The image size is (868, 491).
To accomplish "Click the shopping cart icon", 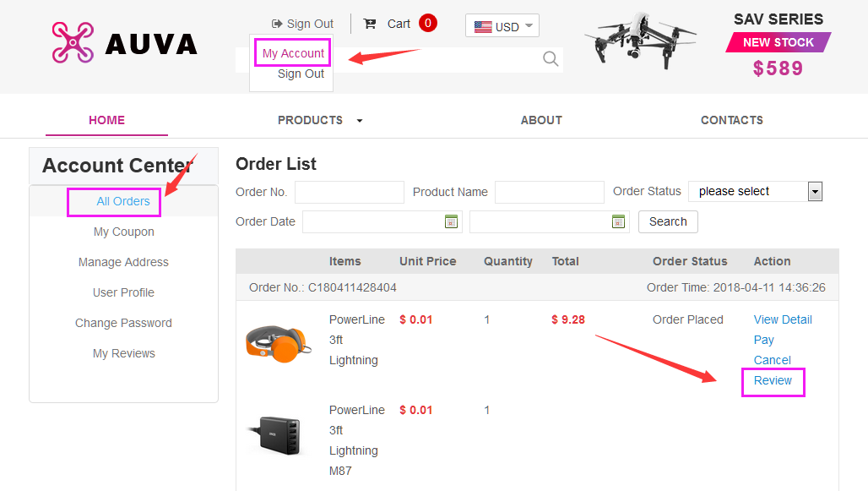I will click(369, 24).
